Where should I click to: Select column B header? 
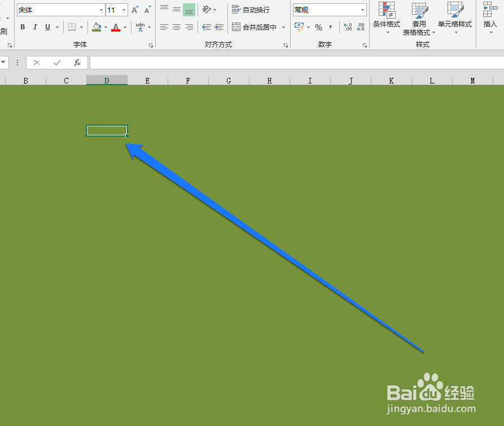(26, 81)
